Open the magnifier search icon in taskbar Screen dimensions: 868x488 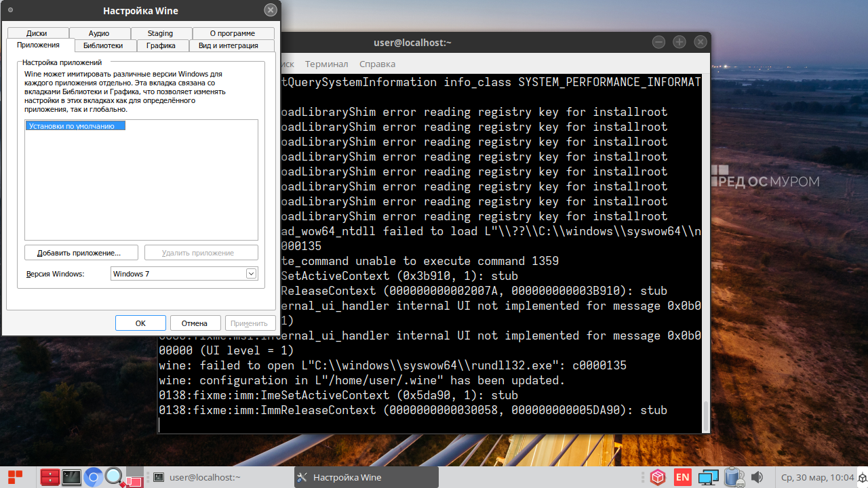tap(113, 477)
